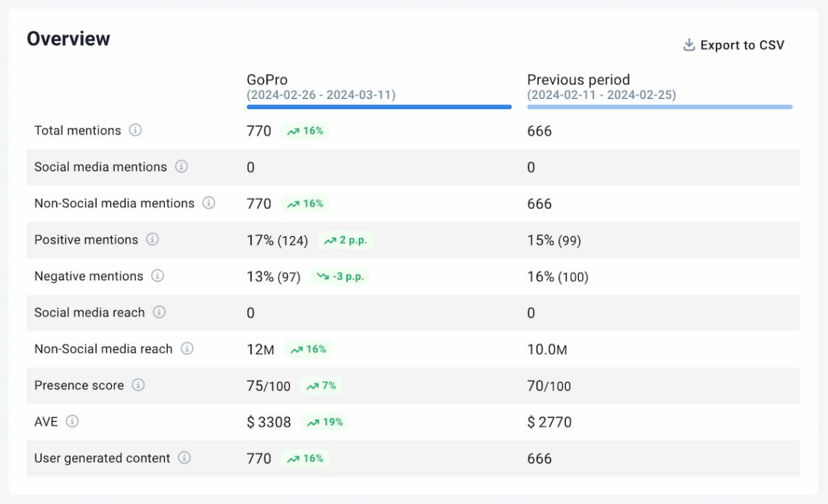Click Export to CSV

point(742,44)
